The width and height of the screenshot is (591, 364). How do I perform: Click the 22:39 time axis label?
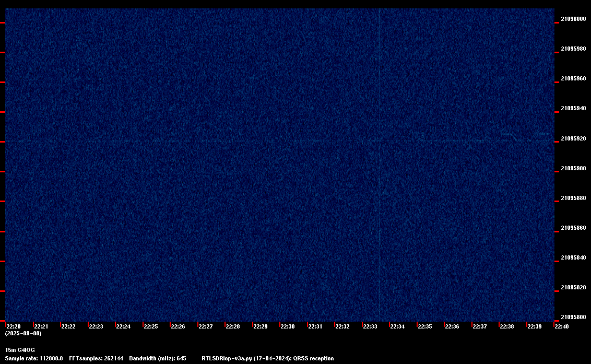click(x=534, y=326)
